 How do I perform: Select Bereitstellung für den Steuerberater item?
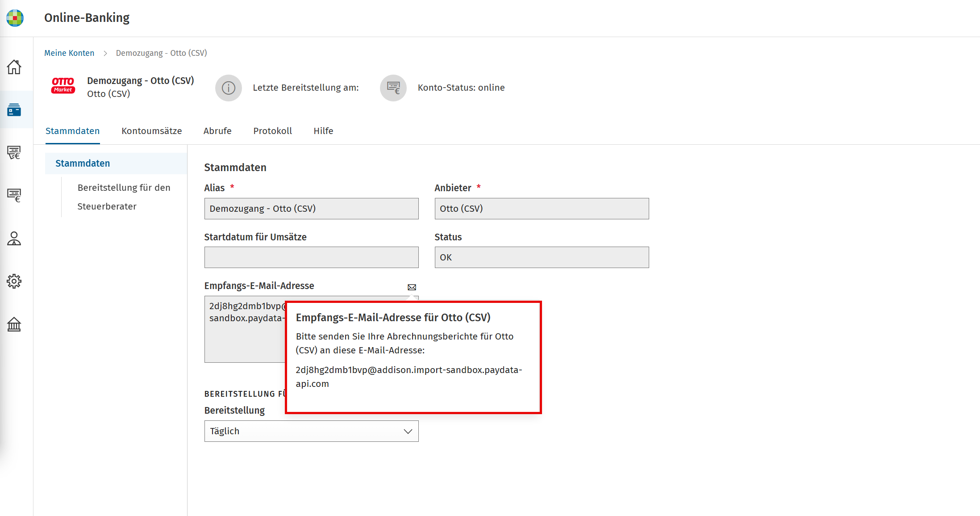(124, 197)
